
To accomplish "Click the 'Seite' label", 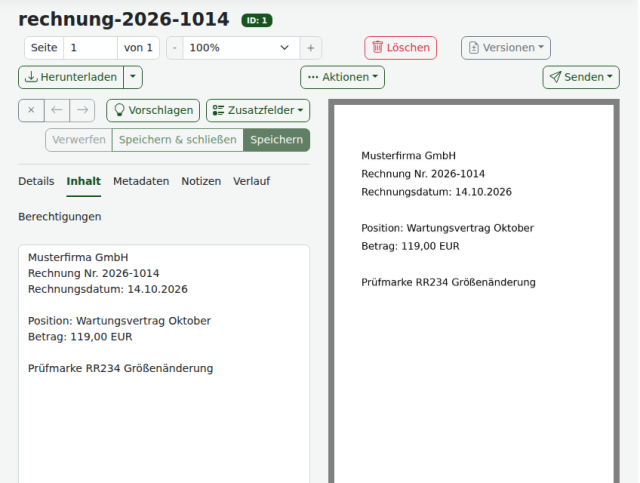I will pos(44,48).
